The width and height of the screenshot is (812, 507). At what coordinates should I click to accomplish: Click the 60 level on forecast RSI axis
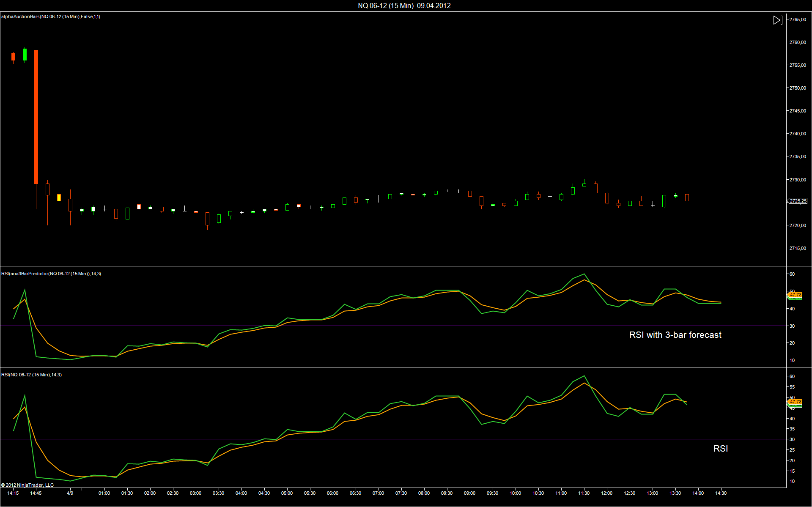(792, 274)
